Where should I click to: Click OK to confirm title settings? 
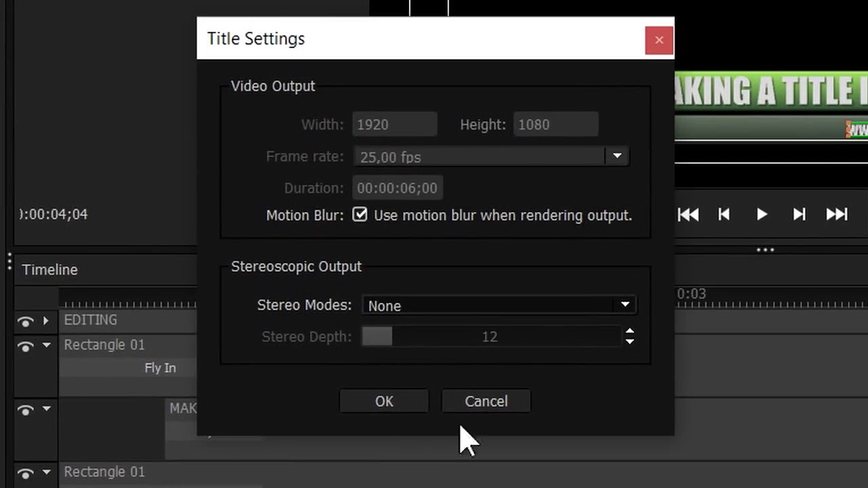coord(384,401)
